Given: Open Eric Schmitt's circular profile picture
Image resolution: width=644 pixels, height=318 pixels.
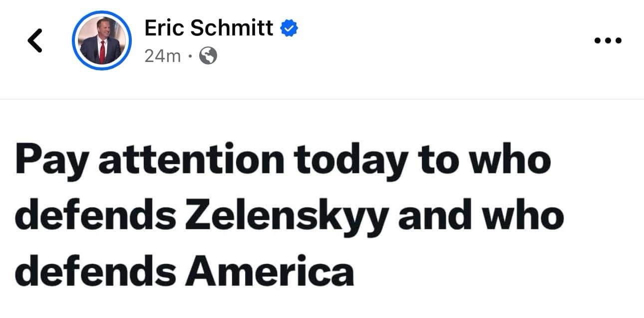Looking at the screenshot, I should (102, 40).
